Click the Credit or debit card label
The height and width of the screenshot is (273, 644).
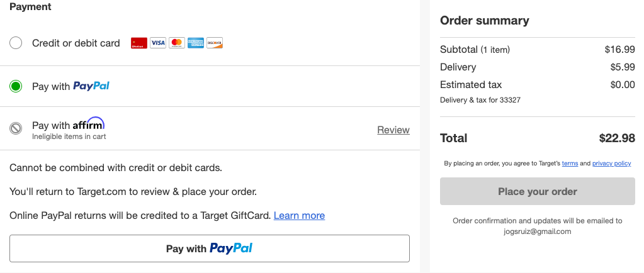(76, 43)
